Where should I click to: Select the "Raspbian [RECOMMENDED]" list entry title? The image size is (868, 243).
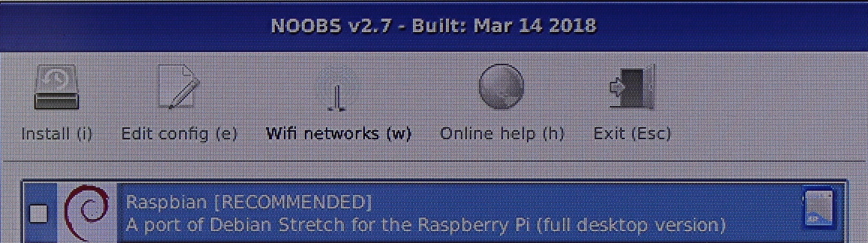[x=249, y=202]
